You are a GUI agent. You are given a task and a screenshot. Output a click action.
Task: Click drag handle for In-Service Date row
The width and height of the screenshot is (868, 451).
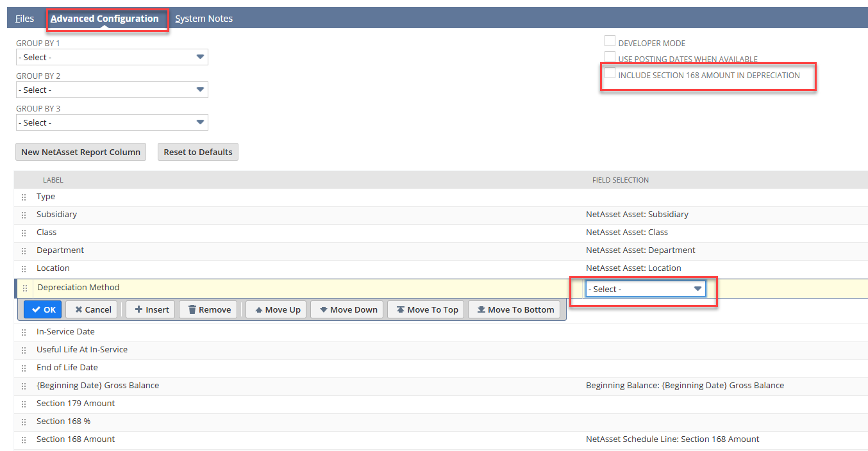click(x=24, y=332)
